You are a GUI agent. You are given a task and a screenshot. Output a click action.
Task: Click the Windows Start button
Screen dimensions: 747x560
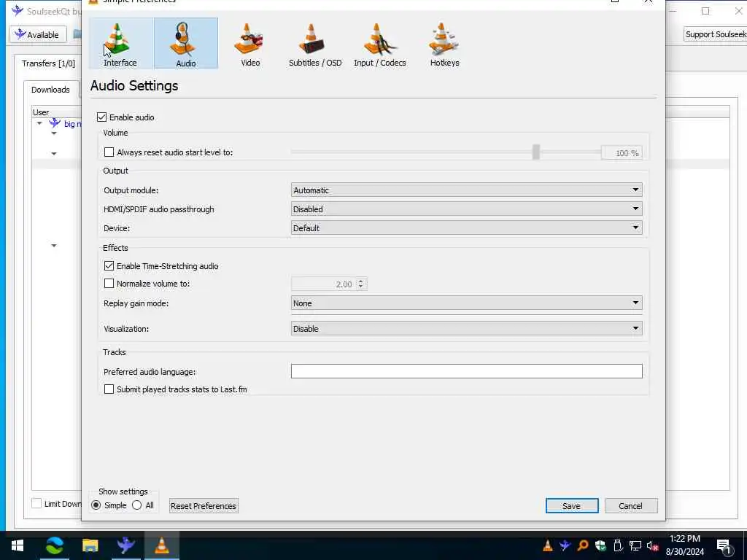coord(18,545)
